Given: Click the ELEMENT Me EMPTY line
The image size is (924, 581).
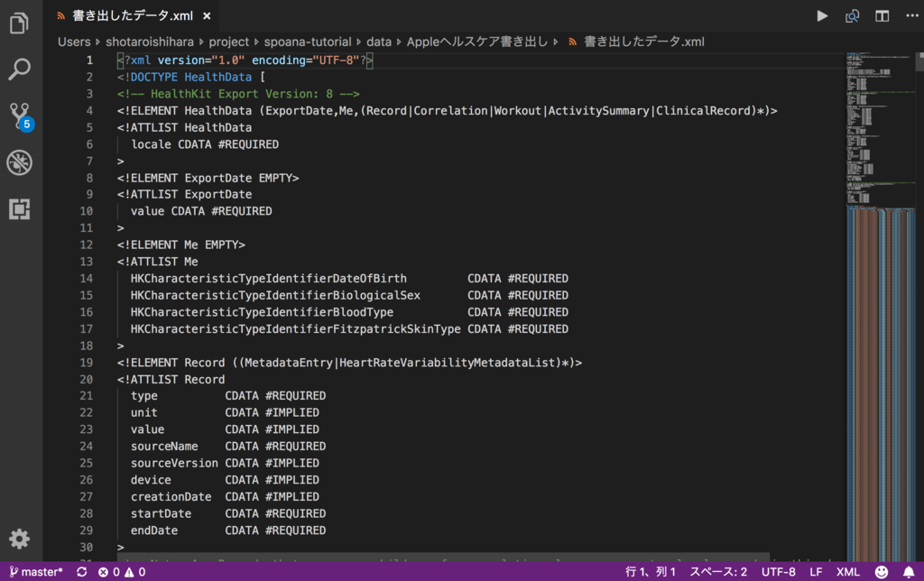Looking at the screenshot, I should pyautogui.click(x=180, y=244).
